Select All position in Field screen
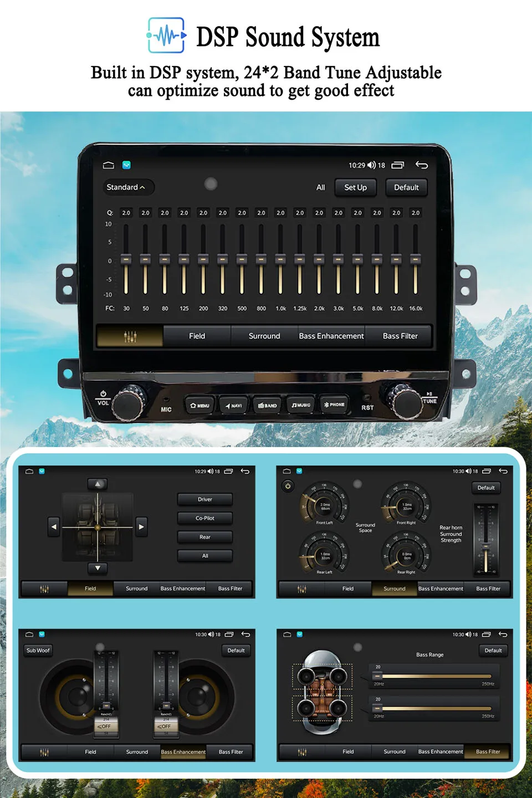 tap(205, 556)
